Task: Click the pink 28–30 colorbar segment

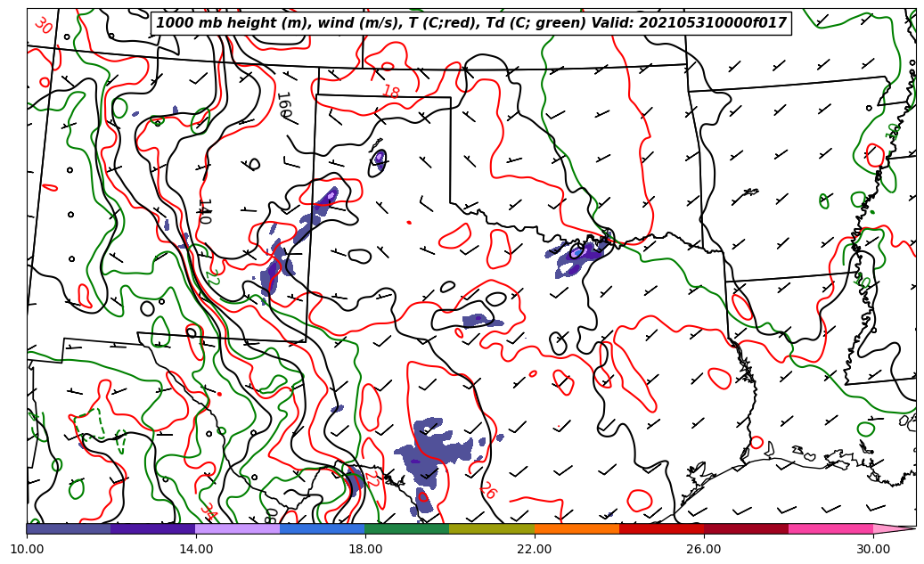Action: (831, 528)
